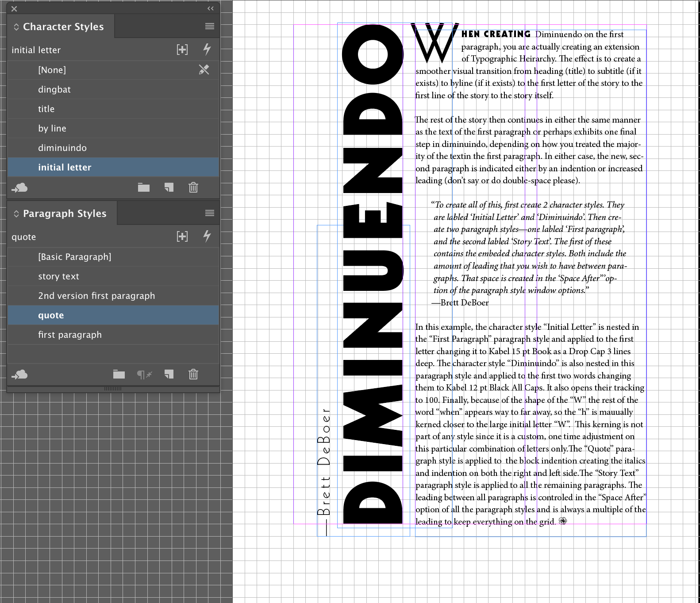
Task: Select the Character Styles tab
Action: pyautogui.click(x=63, y=27)
